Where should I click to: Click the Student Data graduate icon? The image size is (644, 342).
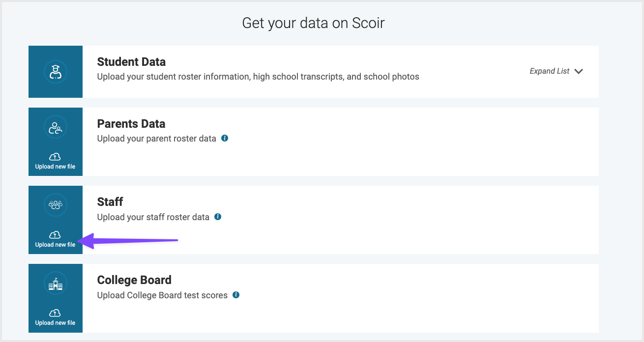click(x=55, y=72)
